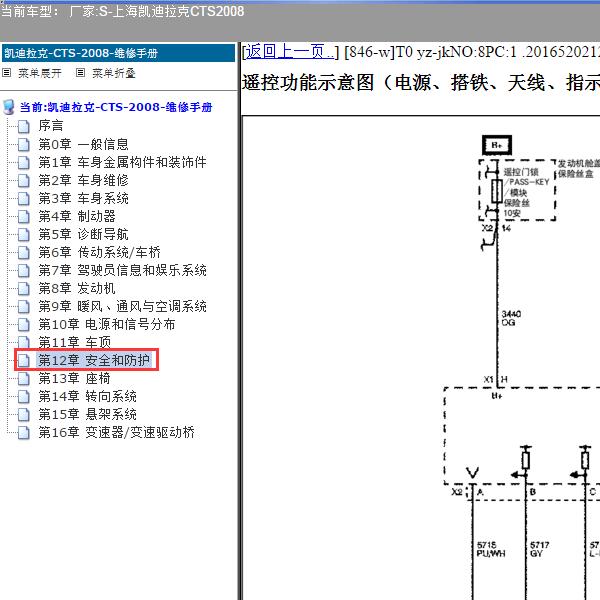Open 第9章 暖风、通风与空调系统
600x600 pixels.
(x=122, y=306)
